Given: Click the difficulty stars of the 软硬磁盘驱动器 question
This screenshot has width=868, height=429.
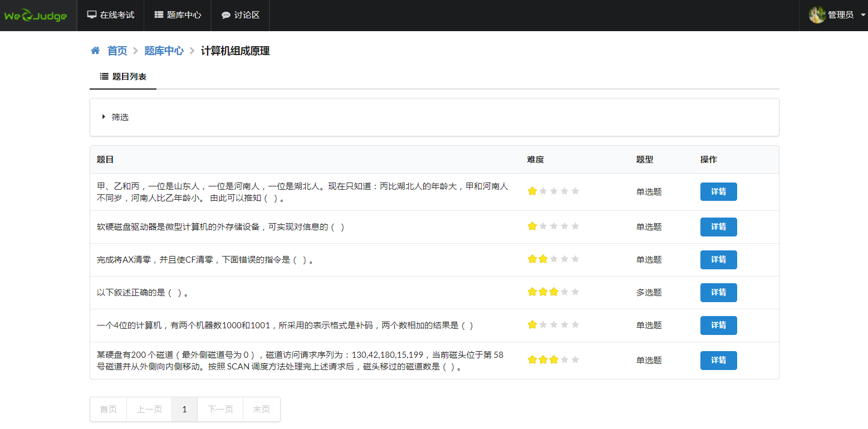Looking at the screenshot, I should coord(553,226).
